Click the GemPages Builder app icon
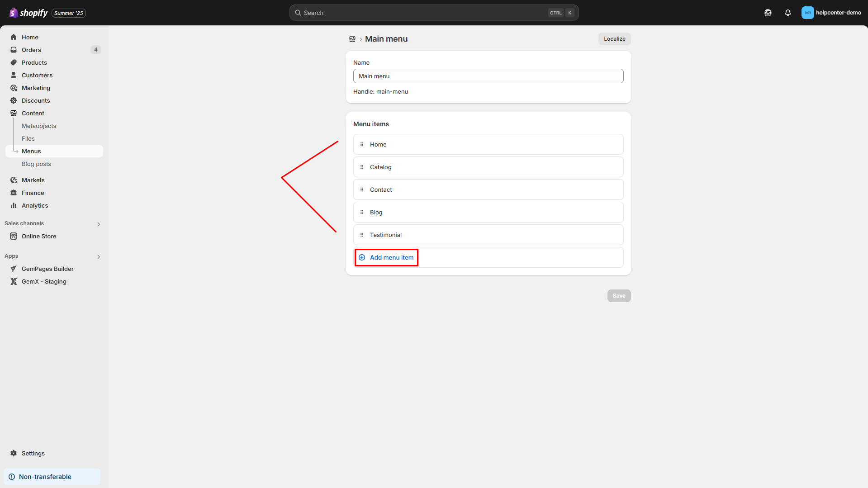This screenshot has height=488, width=868. pyautogui.click(x=14, y=269)
